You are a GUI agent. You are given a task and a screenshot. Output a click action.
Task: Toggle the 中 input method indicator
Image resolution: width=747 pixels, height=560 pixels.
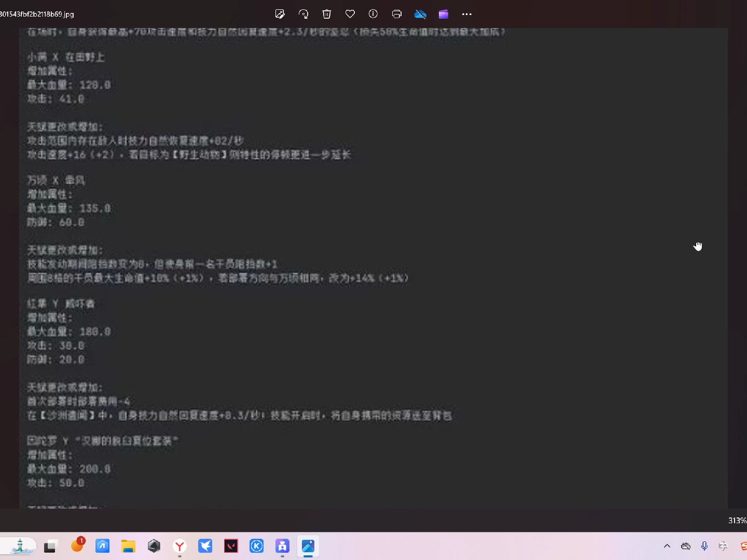point(723,546)
